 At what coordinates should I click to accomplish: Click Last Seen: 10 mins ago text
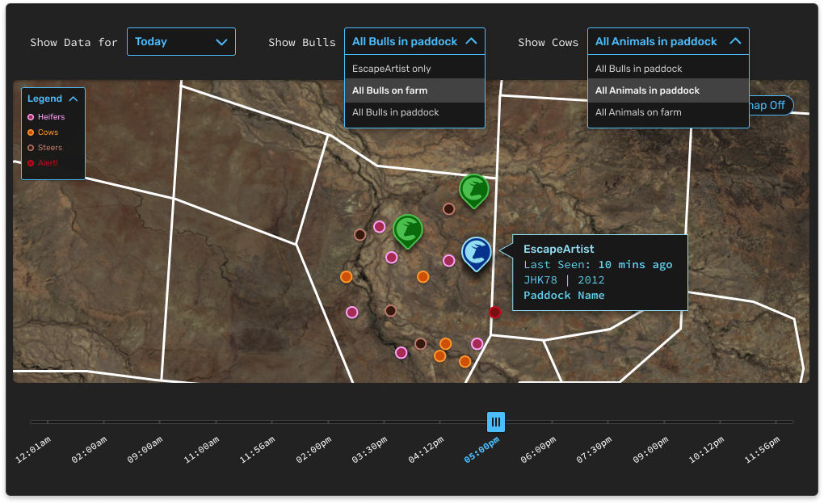click(x=598, y=265)
